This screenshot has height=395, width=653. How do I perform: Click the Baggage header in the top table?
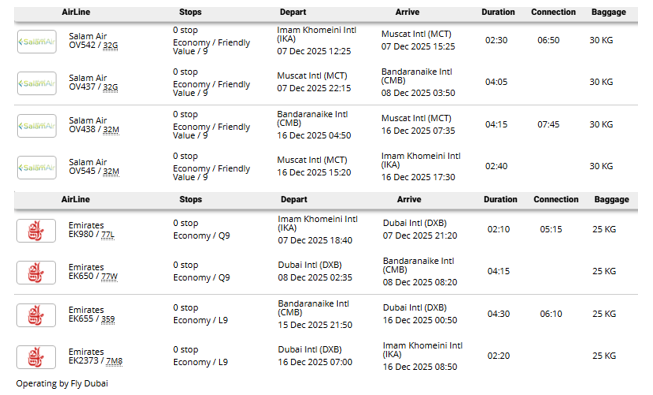pyautogui.click(x=608, y=12)
